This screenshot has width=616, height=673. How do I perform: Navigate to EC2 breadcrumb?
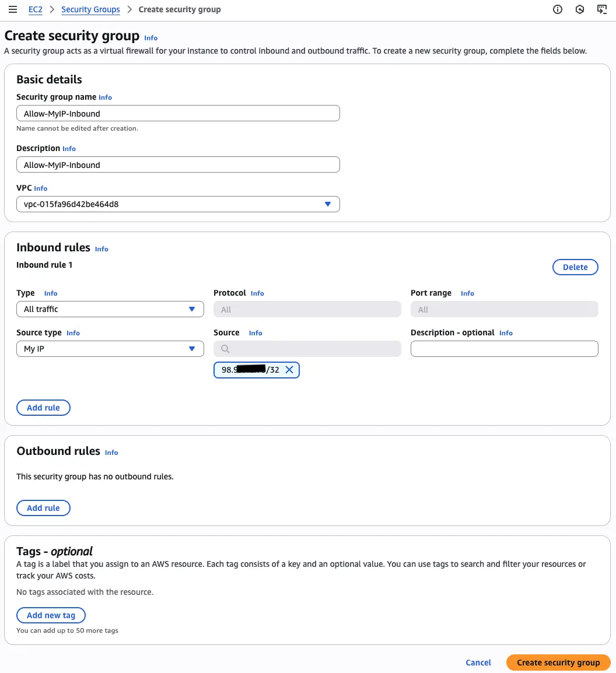click(36, 9)
